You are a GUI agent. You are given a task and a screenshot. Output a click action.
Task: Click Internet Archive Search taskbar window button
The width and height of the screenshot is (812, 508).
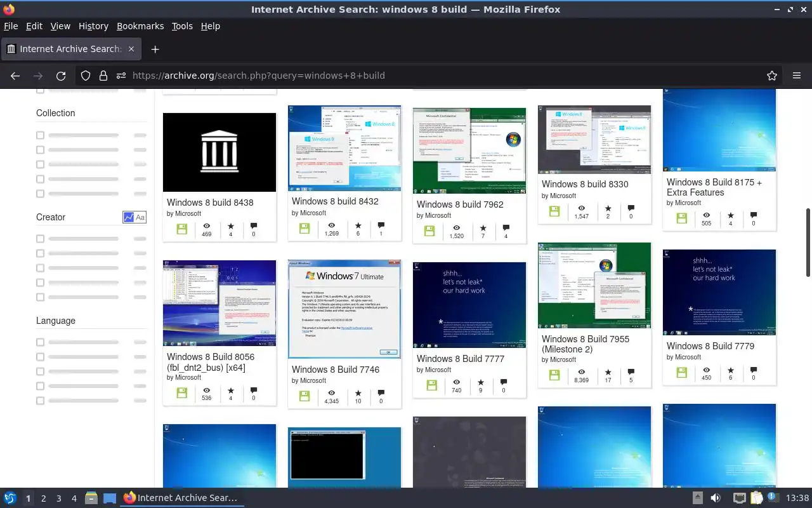pyautogui.click(x=181, y=498)
